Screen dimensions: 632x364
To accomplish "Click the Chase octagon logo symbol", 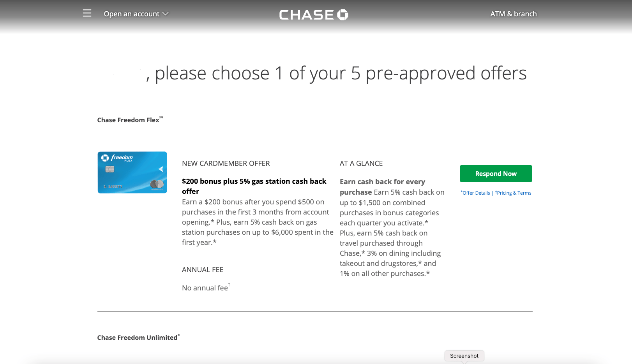I will click(343, 15).
